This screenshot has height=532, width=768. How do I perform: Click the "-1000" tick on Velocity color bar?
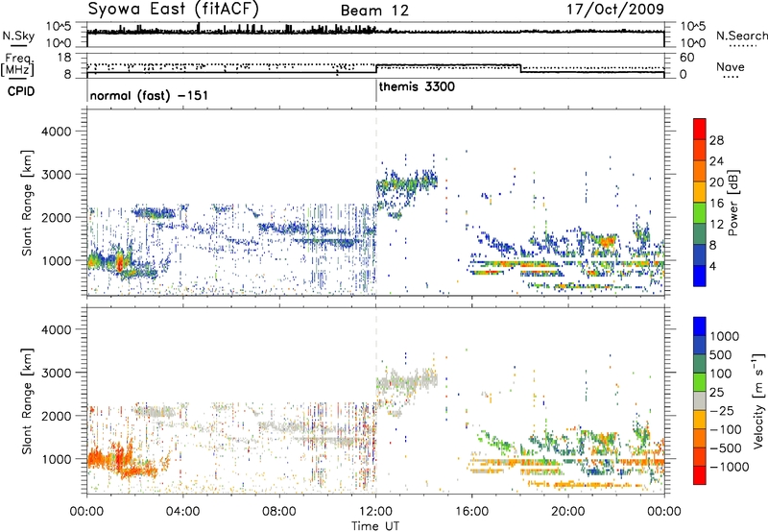729,467
